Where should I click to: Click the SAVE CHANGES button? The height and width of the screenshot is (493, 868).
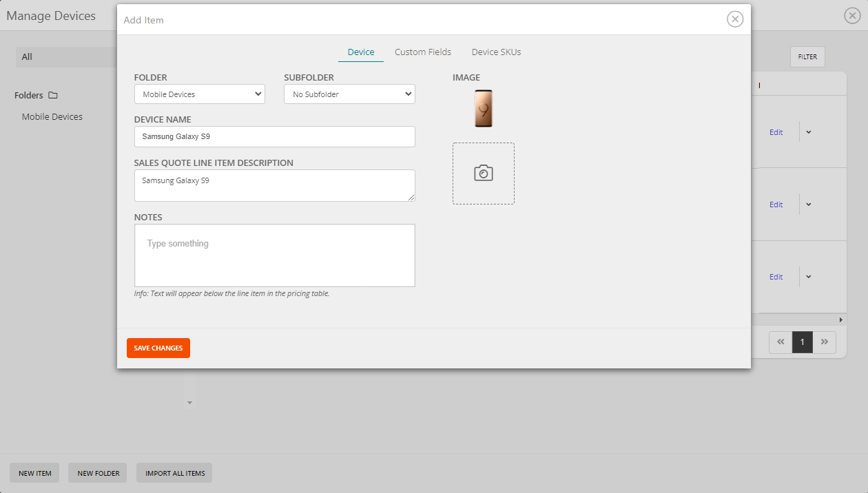[158, 348]
